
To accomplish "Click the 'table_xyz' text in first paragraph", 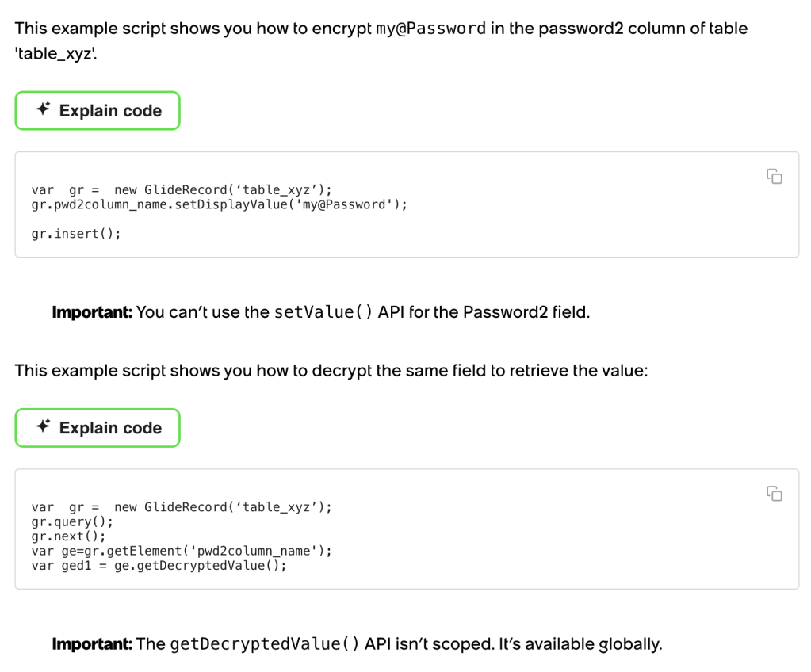I will pos(55,53).
